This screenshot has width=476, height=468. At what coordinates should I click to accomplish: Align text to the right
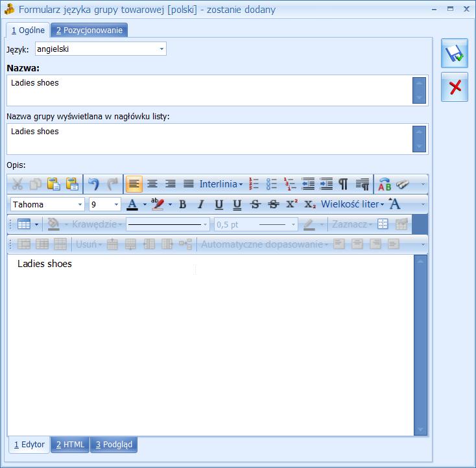pyautogui.click(x=171, y=184)
